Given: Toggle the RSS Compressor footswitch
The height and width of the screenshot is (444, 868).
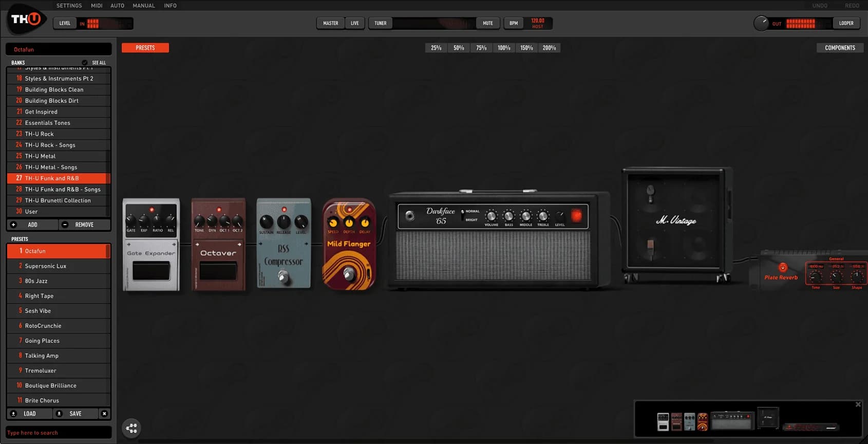Looking at the screenshot, I should [x=283, y=276].
